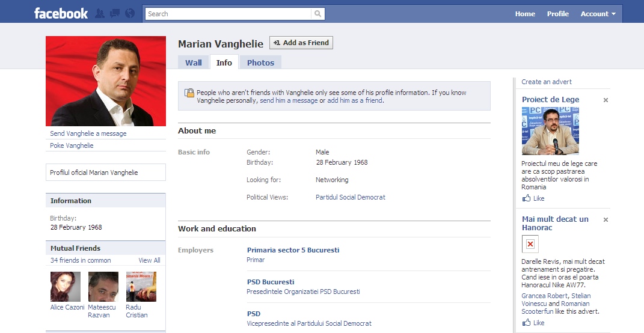The width and height of the screenshot is (644, 333).
Task: Open the notifications globe icon
Action: (130, 14)
